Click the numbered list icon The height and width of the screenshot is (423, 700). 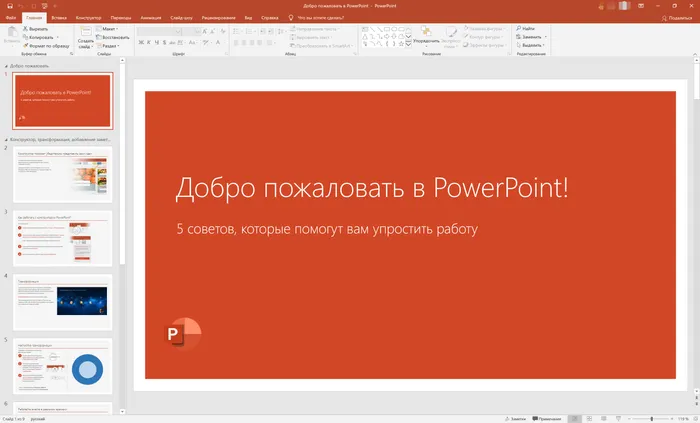pos(249,31)
